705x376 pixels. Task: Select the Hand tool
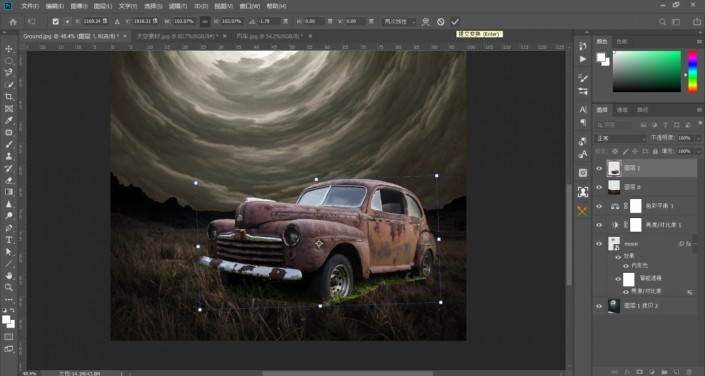pyautogui.click(x=9, y=276)
